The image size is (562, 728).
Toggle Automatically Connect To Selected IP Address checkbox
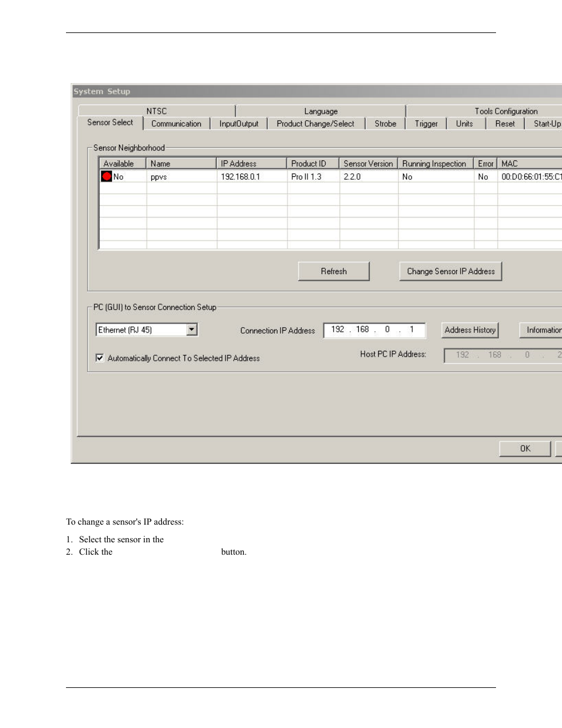(x=100, y=358)
